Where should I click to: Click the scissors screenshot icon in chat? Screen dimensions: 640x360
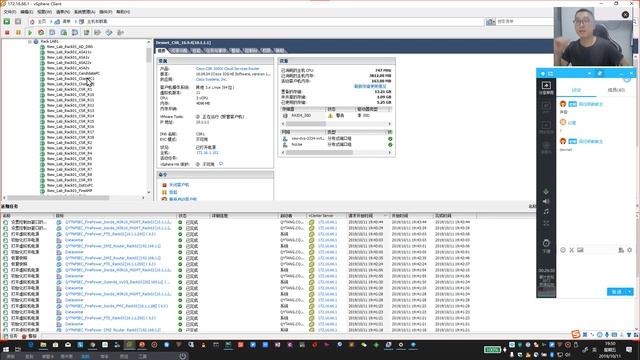571,250
